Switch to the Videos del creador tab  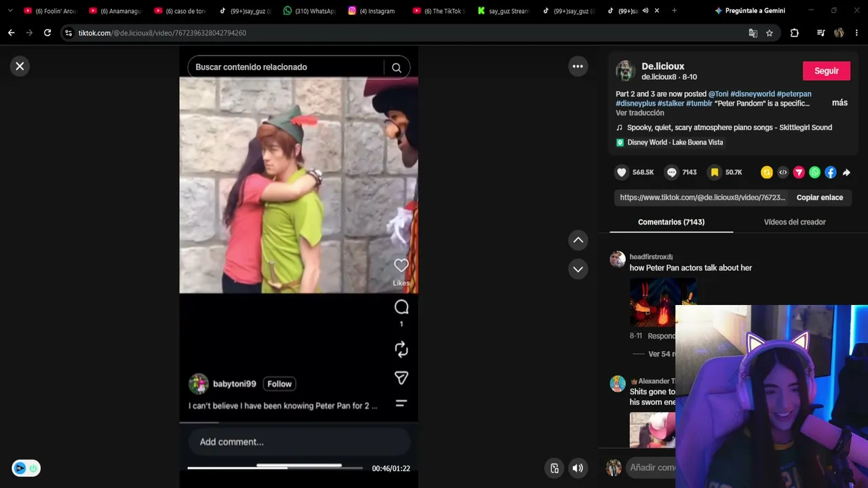[x=795, y=222]
